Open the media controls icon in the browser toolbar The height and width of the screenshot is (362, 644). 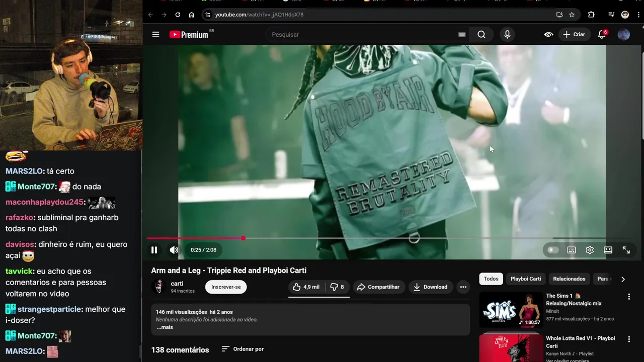611,15
